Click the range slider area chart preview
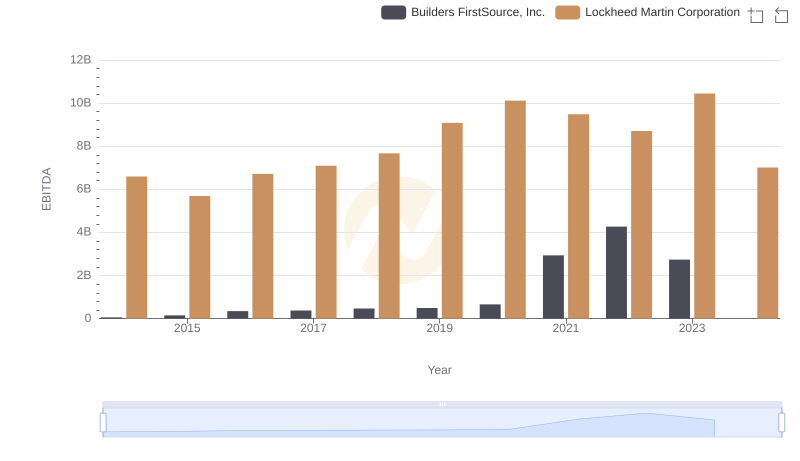This screenshot has width=800, height=461. click(x=442, y=423)
